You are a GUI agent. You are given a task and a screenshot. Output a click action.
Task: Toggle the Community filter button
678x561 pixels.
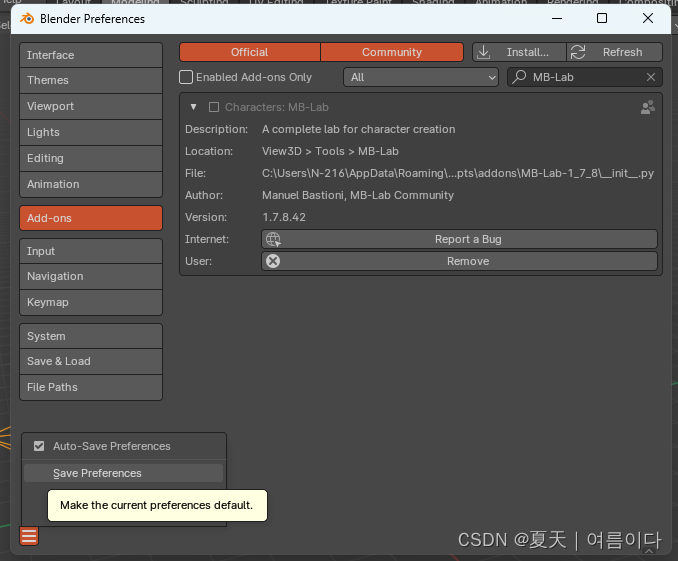(392, 52)
